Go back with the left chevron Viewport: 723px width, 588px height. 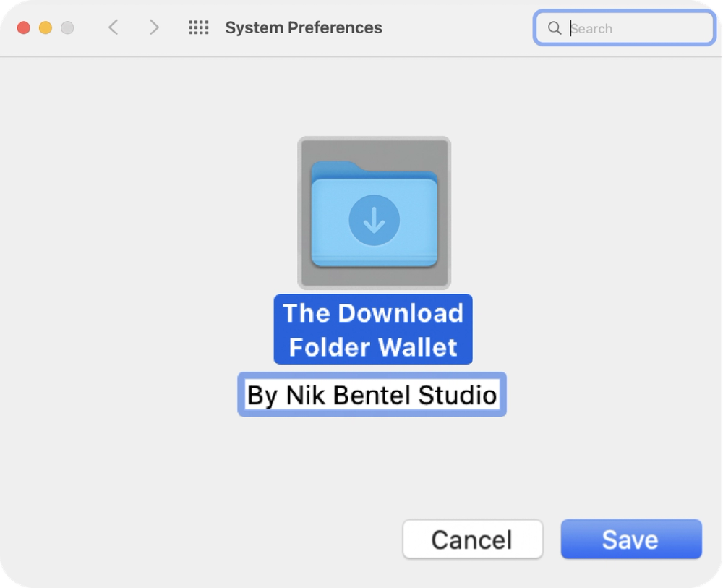coord(114,27)
